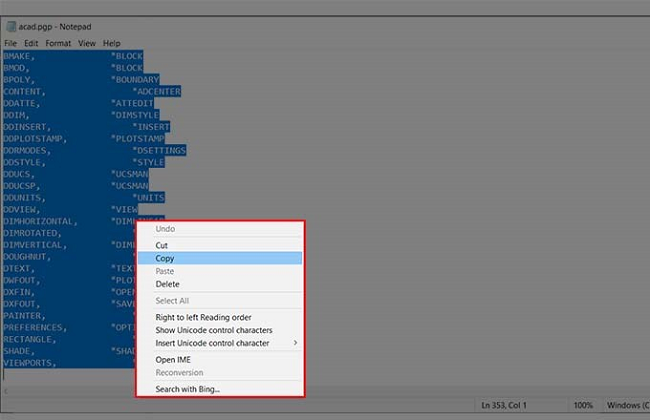Click the DDUCSP alias text
The width and height of the screenshot is (650, 420).
point(21,186)
